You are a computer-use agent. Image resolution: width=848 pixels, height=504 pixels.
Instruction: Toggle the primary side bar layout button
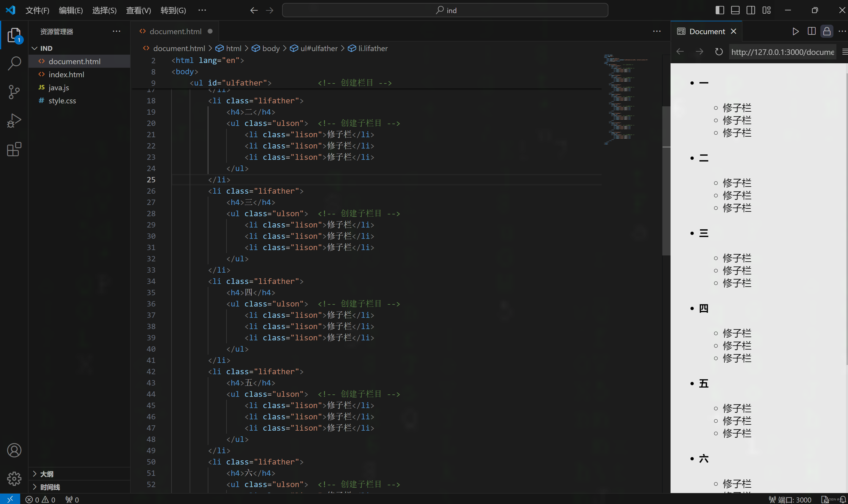720,10
